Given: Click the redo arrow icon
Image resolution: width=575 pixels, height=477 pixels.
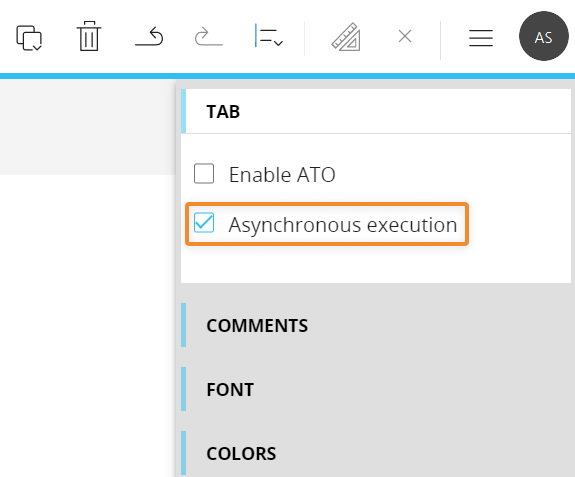Looking at the screenshot, I should (209, 36).
